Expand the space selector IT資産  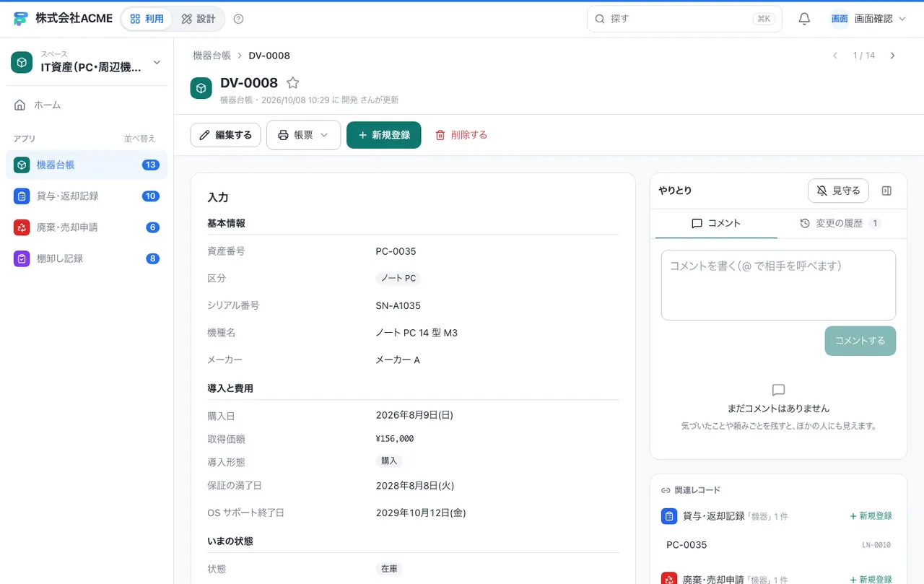point(87,63)
